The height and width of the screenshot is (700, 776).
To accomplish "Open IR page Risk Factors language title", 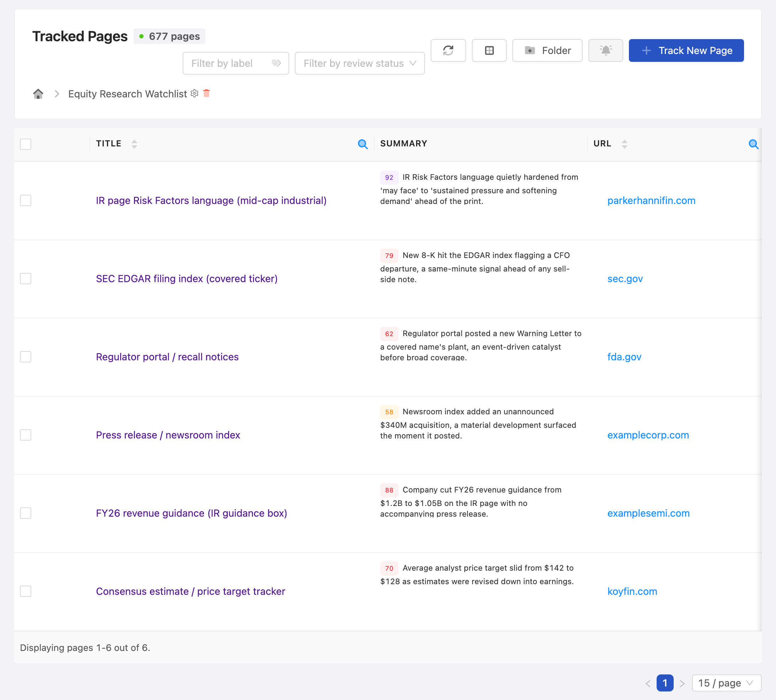I will tap(211, 200).
